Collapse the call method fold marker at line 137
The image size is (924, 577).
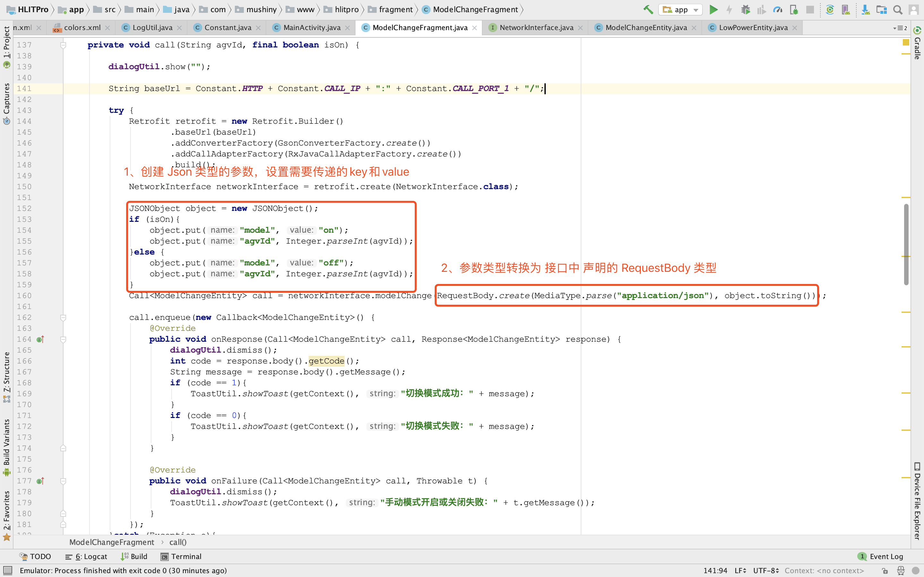[64, 45]
